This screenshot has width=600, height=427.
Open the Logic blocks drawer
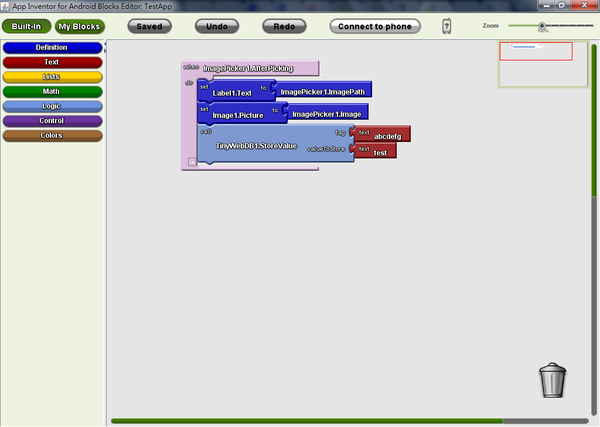pos(52,106)
